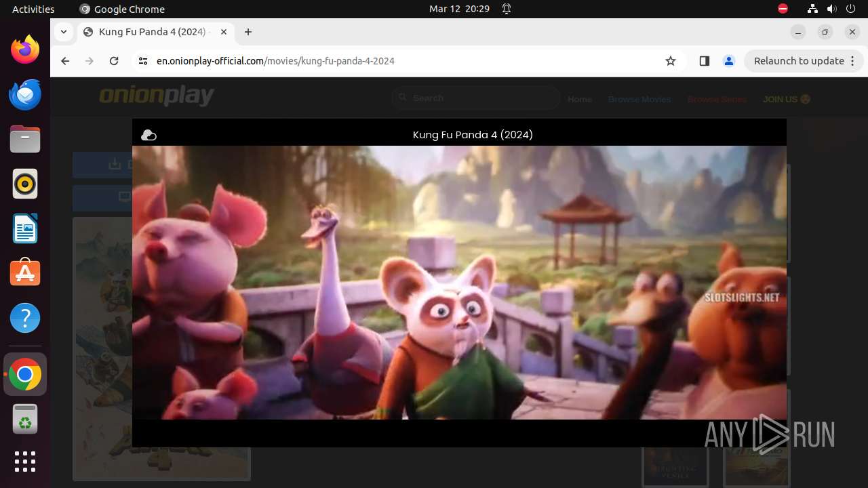This screenshot has height=488, width=868.
Task: Click the address bar URL
Action: pyautogui.click(x=275, y=61)
